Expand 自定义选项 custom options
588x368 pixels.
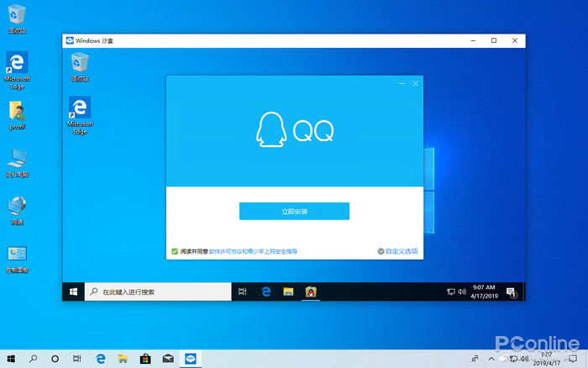(x=397, y=251)
